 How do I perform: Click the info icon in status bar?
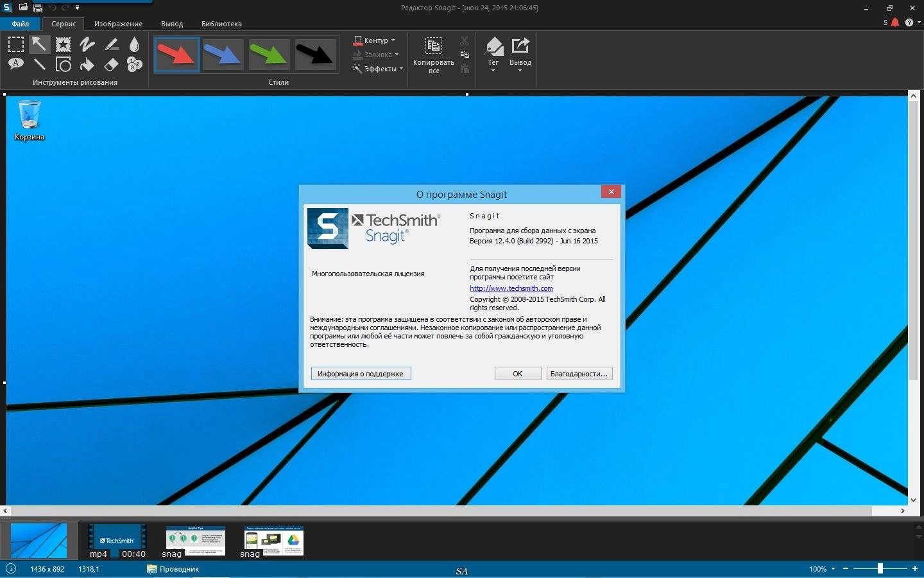[x=10, y=568]
